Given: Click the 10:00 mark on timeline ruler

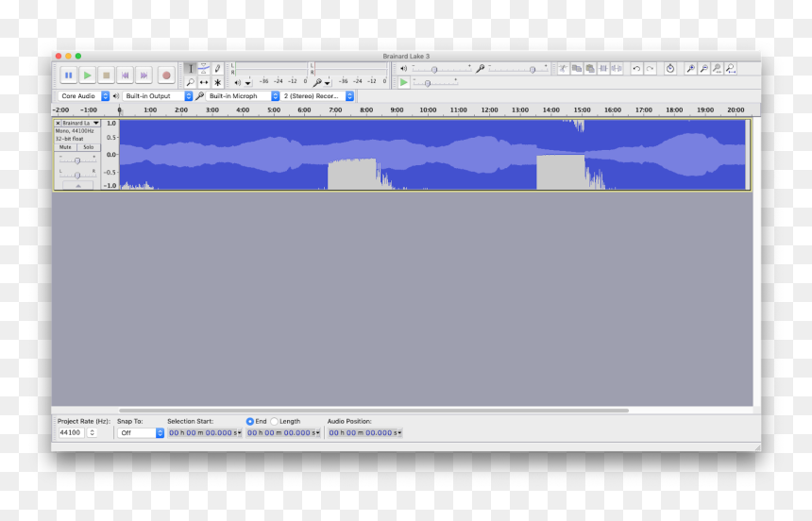Looking at the screenshot, I should click(x=428, y=109).
